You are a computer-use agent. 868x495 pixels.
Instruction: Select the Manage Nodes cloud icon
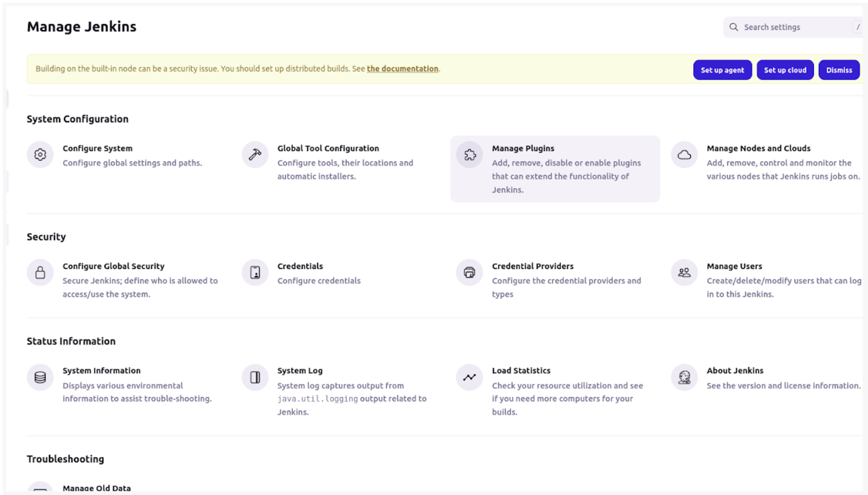pyautogui.click(x=684, y=155)
